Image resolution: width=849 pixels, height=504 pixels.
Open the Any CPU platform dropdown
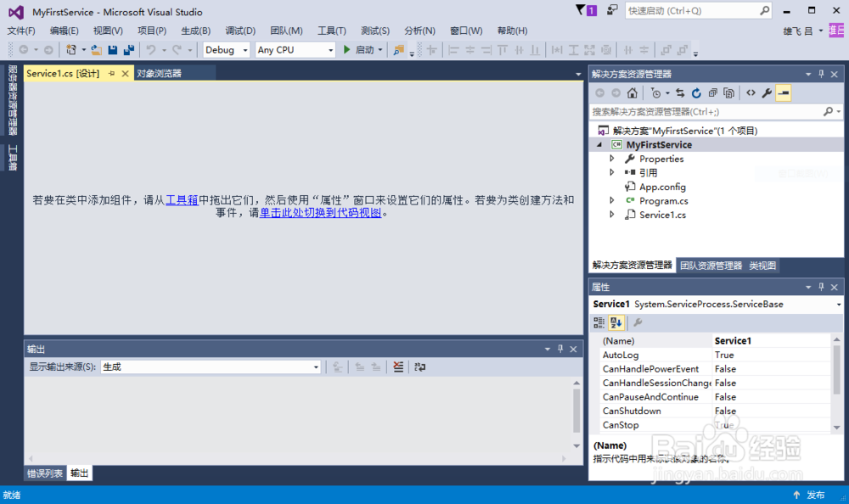pyautogui.click(x=329, y=49)
